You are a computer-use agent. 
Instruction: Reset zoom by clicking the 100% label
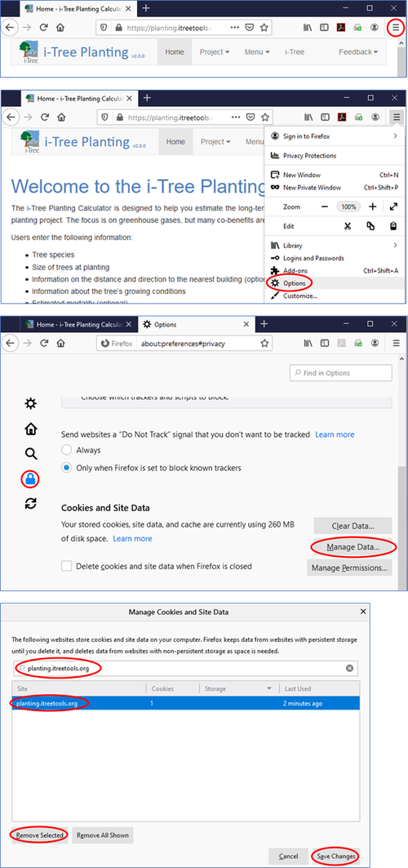coord(349,207)
